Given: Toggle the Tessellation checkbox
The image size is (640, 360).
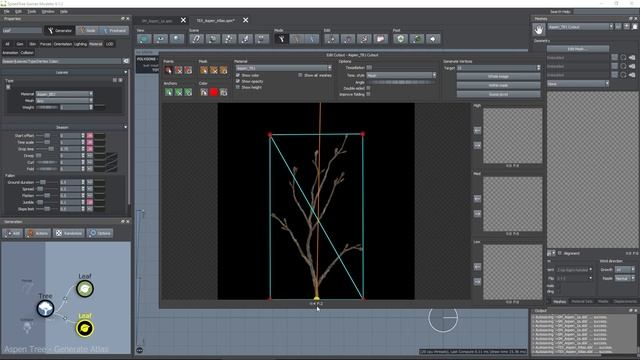Looking at the screenshot, I should pos(369,67).
